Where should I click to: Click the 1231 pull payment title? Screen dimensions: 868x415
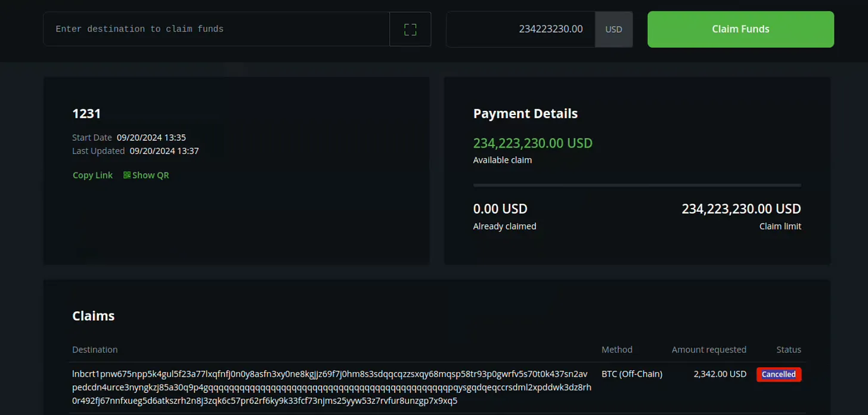click(x=86, y=113)
